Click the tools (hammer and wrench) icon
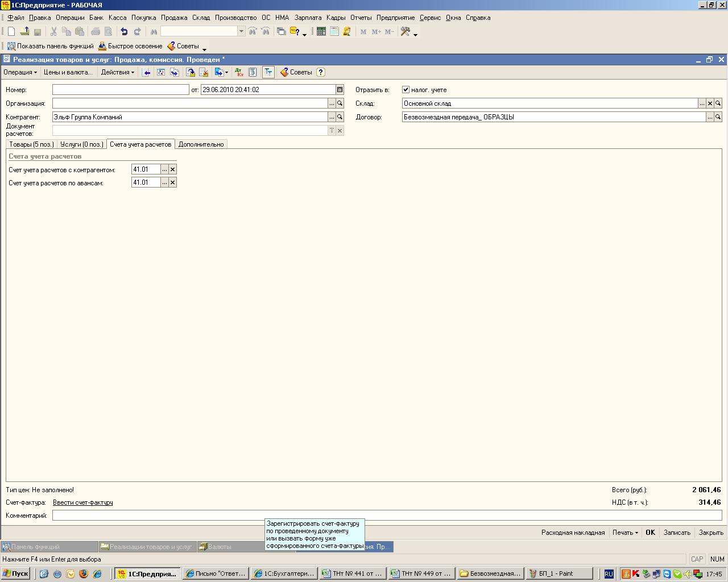 pos(406,32)
